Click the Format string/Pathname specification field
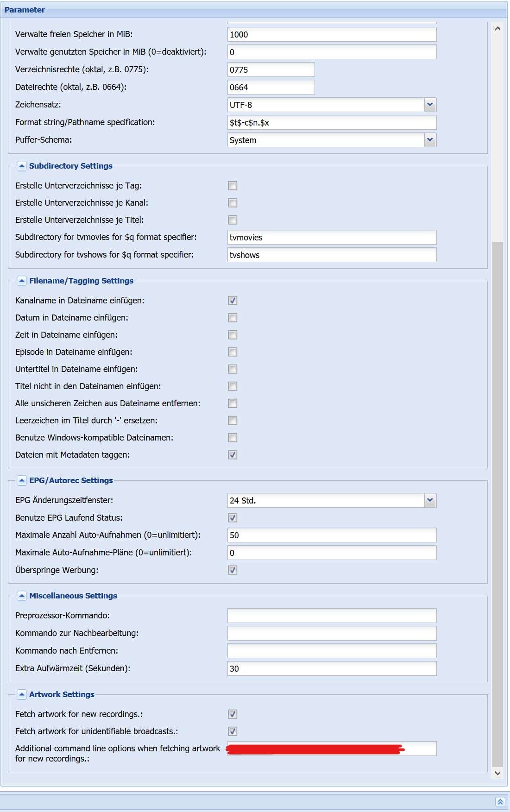Viewport: 510px width, 812px height. point(332,122)
